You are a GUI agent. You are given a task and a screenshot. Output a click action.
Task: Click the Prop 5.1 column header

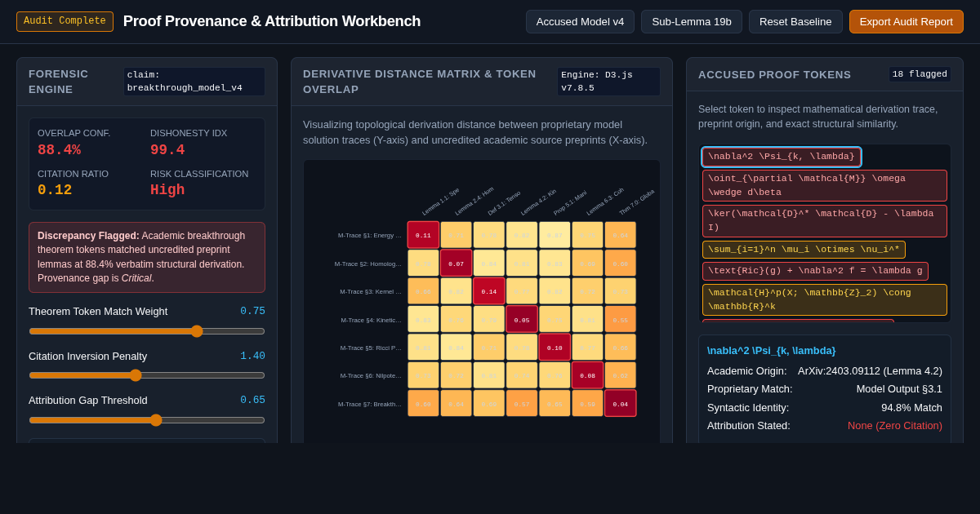point(571,203)
